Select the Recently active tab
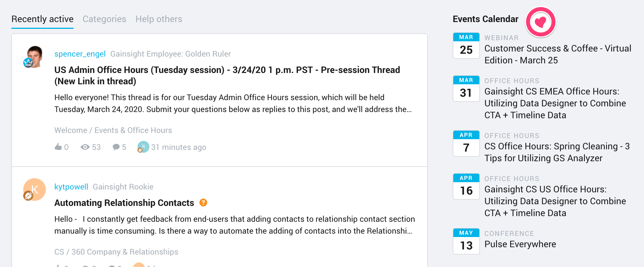 coord(42,19)
